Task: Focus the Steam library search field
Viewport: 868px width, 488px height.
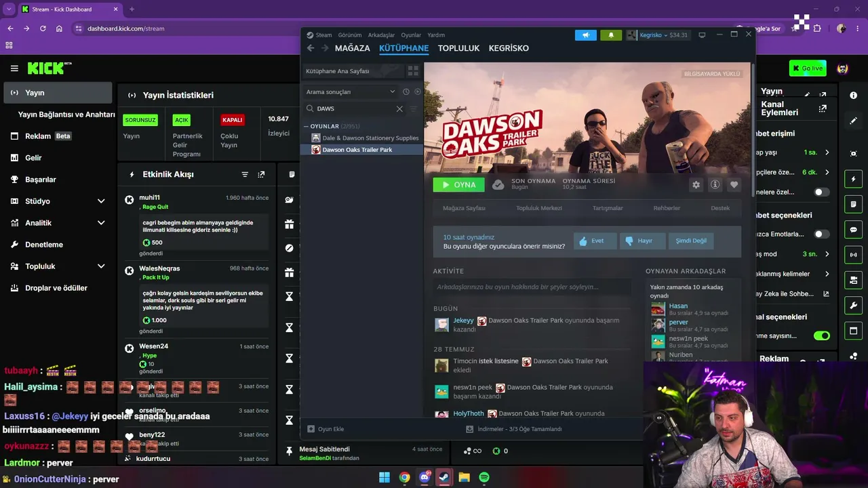Action: [x=354, y=108]
